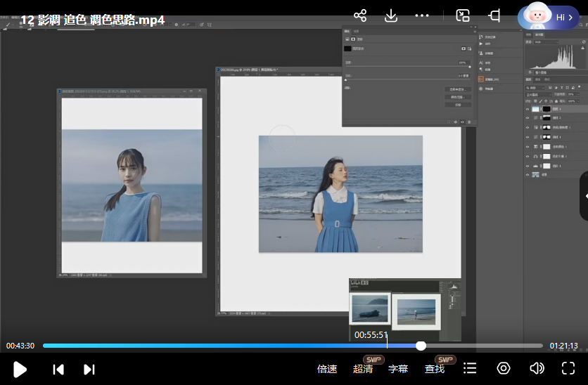Open the playlist icon
Screen dimensions: 588x385
471,369
